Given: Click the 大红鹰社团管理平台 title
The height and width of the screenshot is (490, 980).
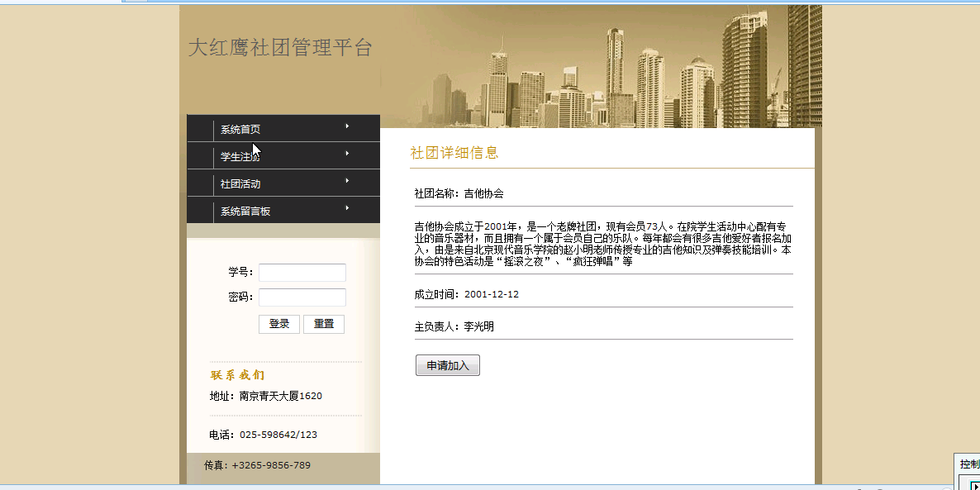Looking at the screenshot, I should tap(280, 47).
